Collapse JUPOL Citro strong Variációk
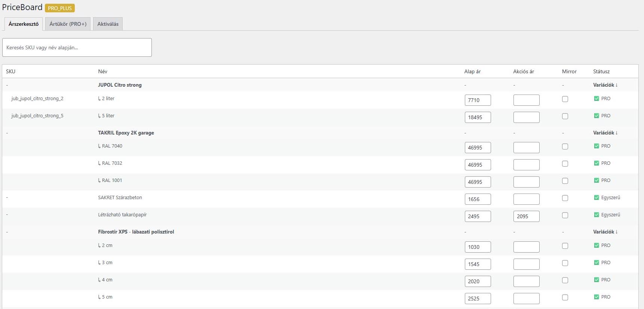 click(x=605, y=85)
